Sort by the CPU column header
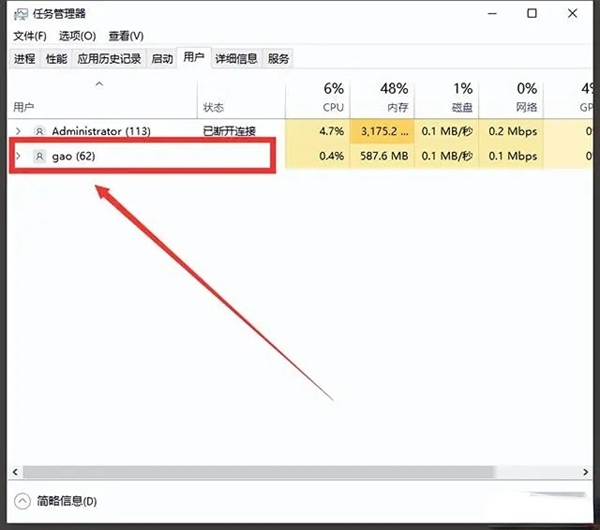Screen dimensions: 600x530 [x=317, y=99]
